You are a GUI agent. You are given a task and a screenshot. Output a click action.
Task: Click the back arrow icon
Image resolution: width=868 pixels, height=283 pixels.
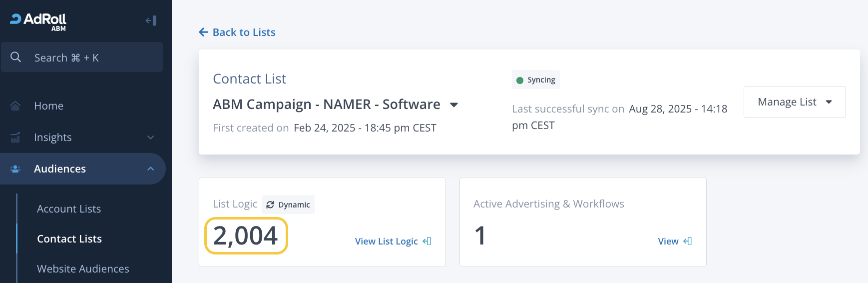pyautogui.click(x=203, y=32)
